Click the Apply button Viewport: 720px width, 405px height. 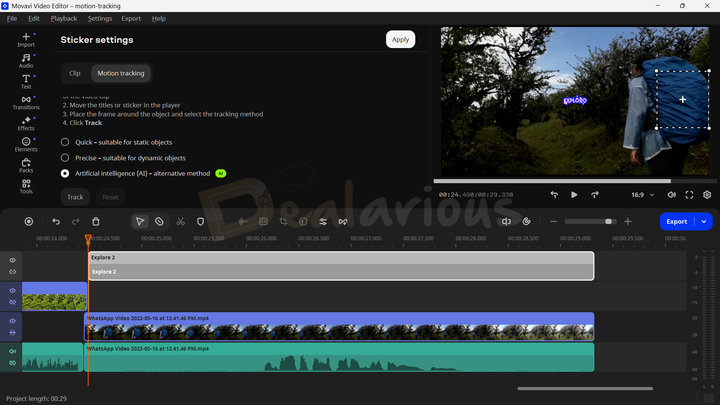click(400, 40)
